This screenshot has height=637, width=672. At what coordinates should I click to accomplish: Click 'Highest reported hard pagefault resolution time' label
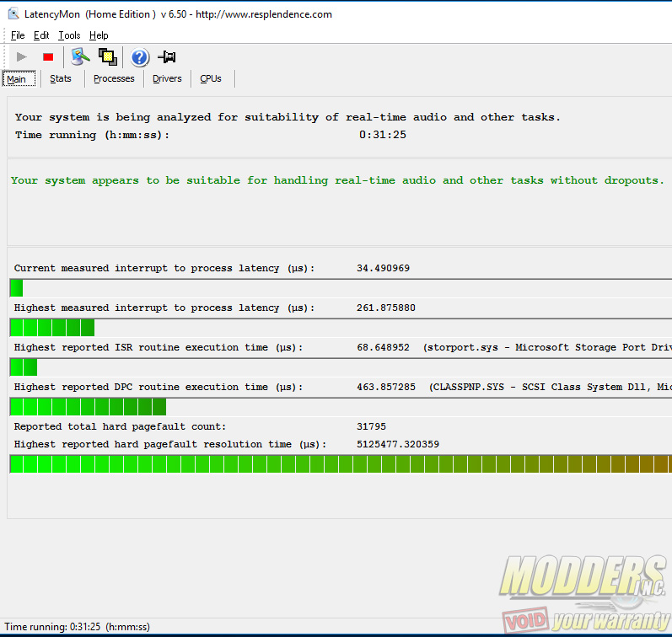pos(170,444)
